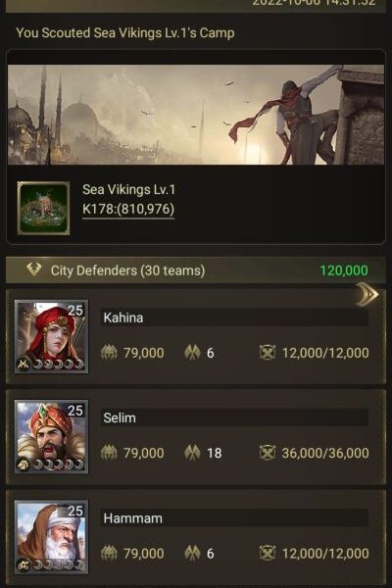392x588 pixels.
Task: Click the power icon in Selim's row
Action: point(109,453)
